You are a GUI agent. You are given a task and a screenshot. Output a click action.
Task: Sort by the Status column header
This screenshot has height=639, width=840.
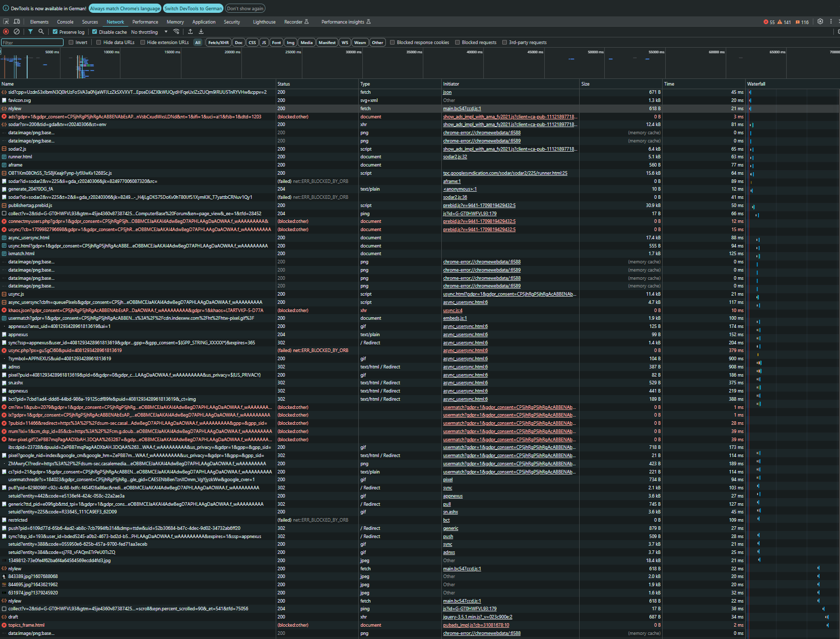pos(317,84)
